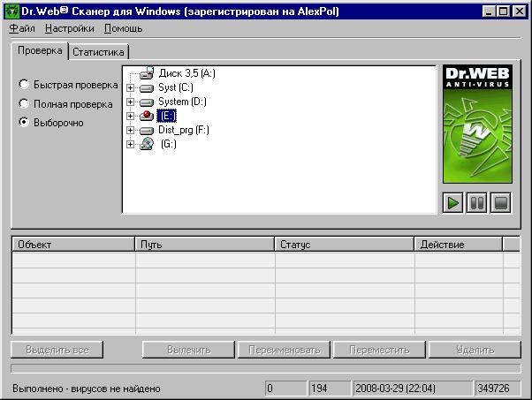Image resolution: width=532 pixels, height=400 pixels.
Task: Click the hard drive icon for Dist_prg (F:)
Action: click(x=147, y=131)
